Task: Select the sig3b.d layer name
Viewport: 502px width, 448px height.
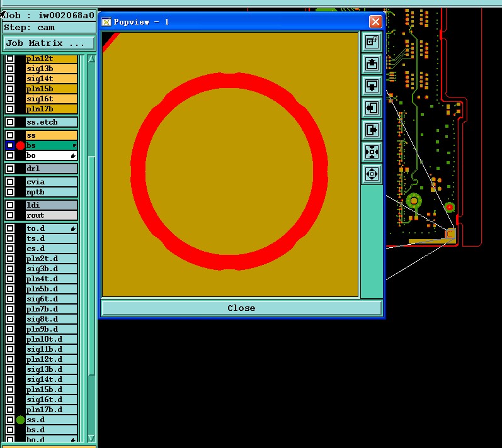Action: click(x=51, y=269)
